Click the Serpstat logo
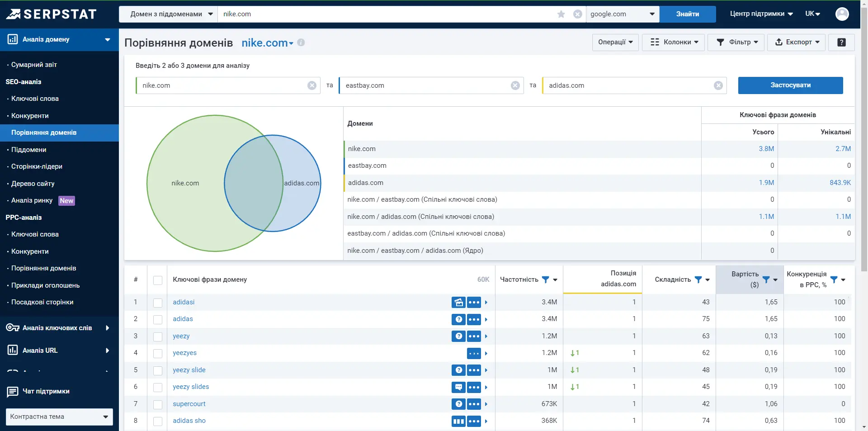The width and height of the screenshot is (868, 431). 51,14
